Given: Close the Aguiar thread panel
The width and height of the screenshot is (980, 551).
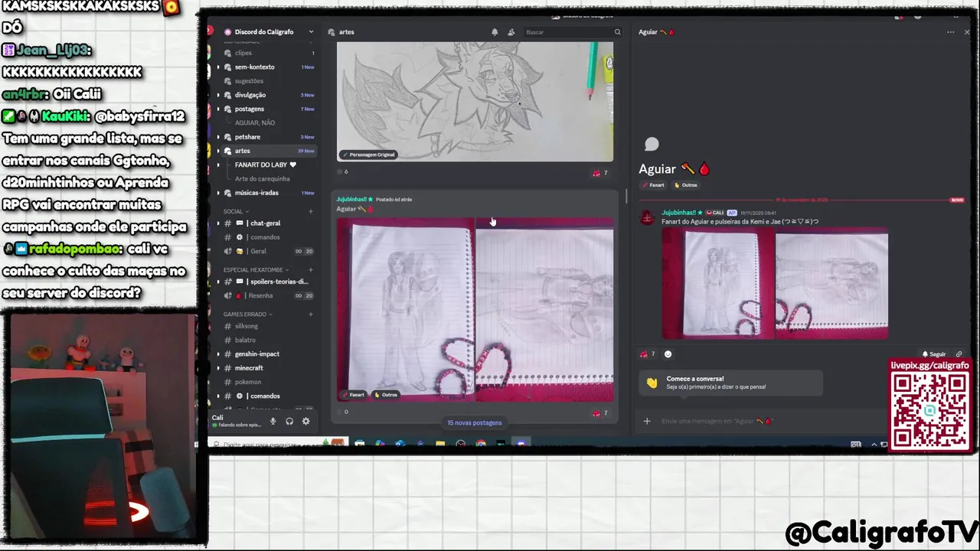Looking at the screenshot, I should tap(967, 32).
